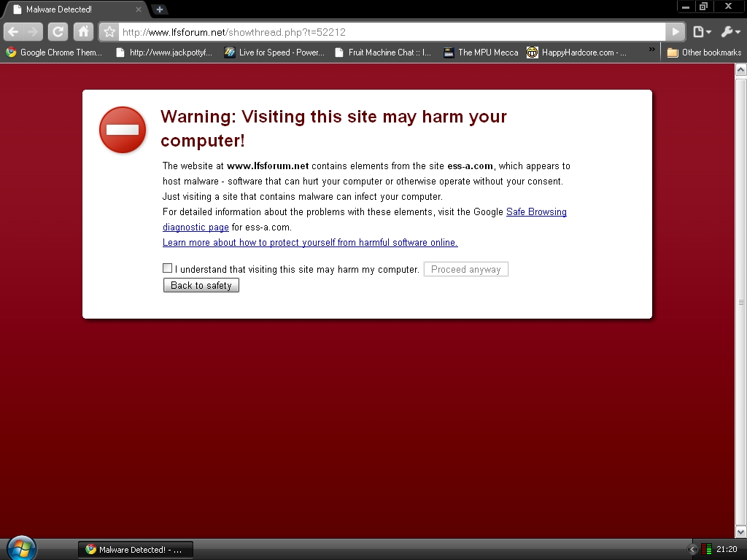
Task: Open the Other bookmarks folder
Action: click(x=704, y=52)
